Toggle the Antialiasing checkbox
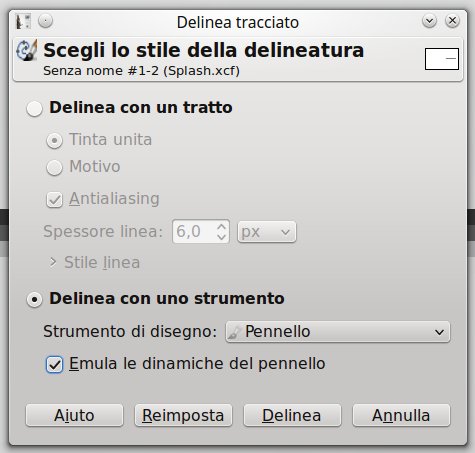Viewport: 475px width, 453px height. click(x=54, y=199)
